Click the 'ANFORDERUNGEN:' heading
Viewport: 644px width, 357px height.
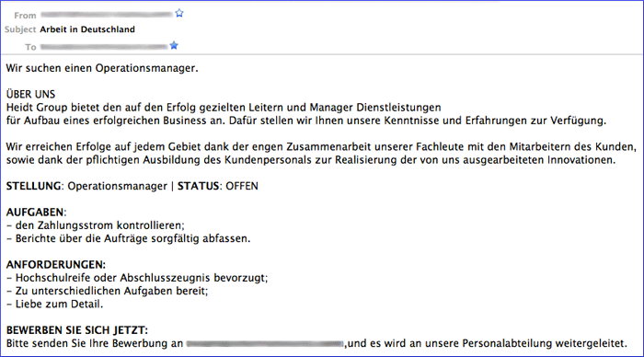[56, 265]
